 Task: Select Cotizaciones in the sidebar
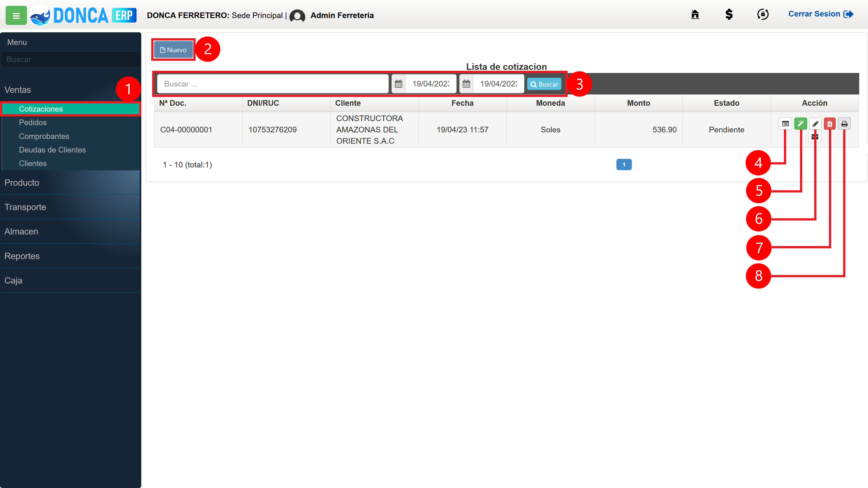tap(71, 109)
